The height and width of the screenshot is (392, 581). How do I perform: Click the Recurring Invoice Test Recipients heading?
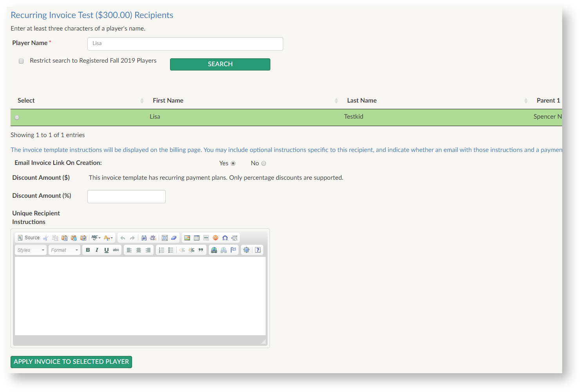92,15
